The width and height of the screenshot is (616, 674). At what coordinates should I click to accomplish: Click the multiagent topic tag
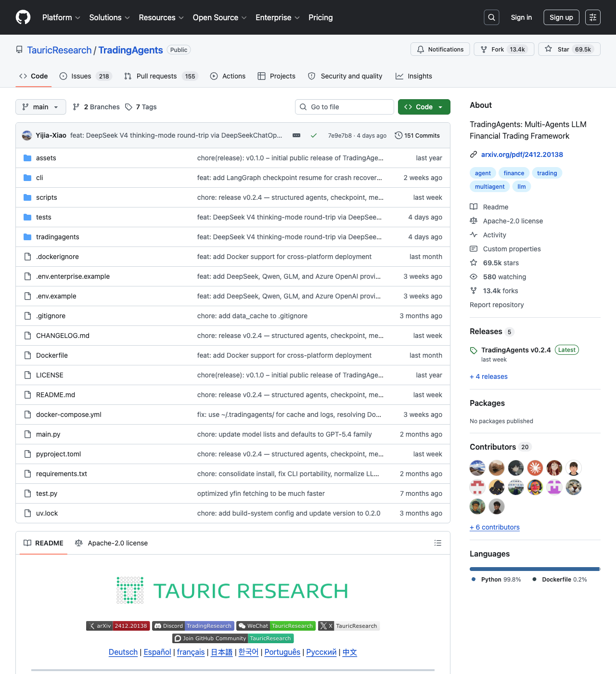(x=490, y=187)
